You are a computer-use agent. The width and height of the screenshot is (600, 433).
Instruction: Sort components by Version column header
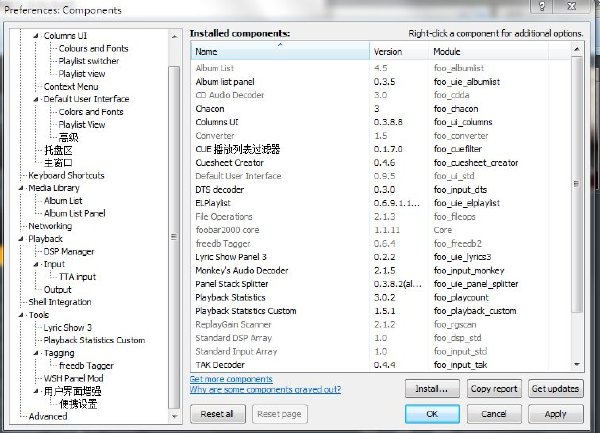point(399,51)
